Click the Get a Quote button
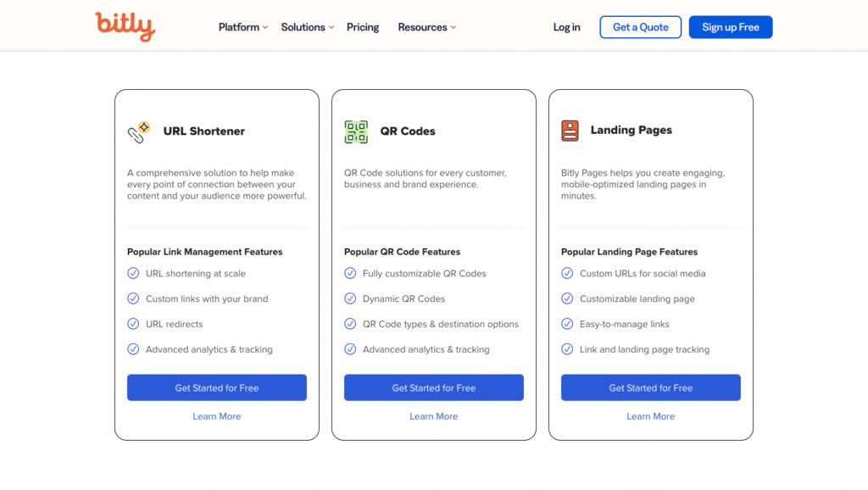This screenshot has width=868, height=490. tap(641, 27)
